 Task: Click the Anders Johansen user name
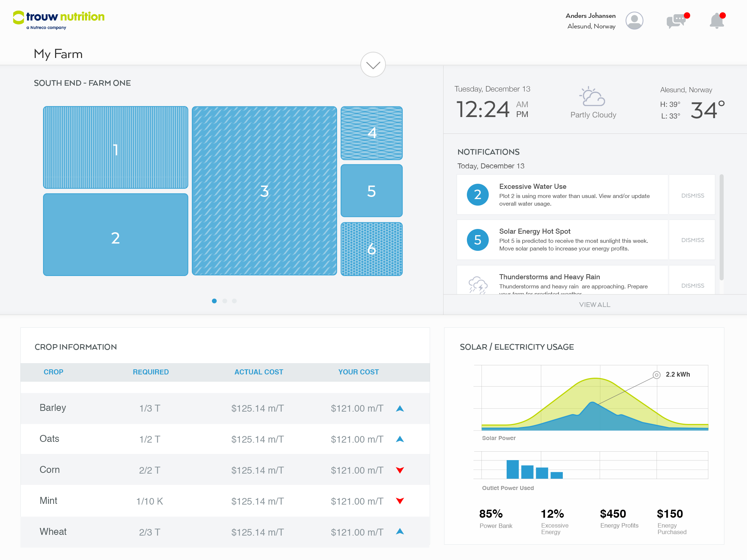click(591, 16)
